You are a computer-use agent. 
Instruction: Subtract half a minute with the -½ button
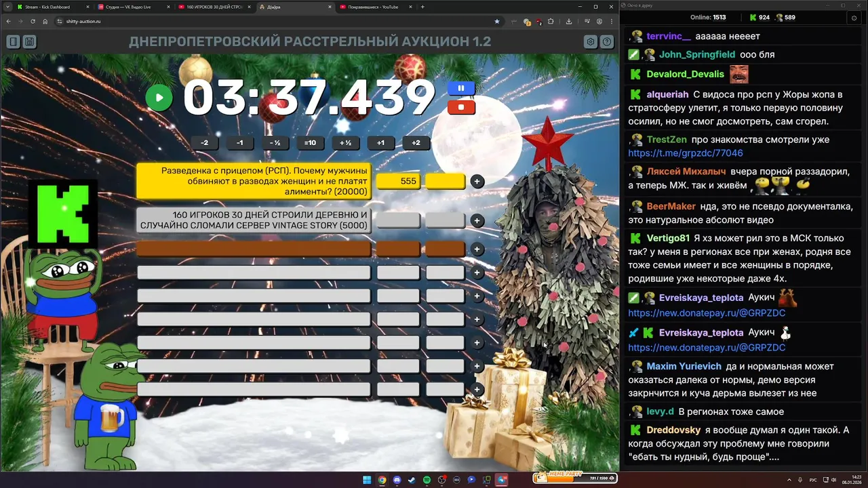click(x=275, y=143)
